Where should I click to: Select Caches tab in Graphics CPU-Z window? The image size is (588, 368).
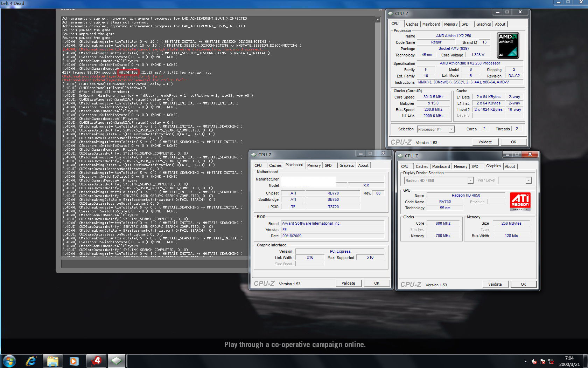point(422,166)
